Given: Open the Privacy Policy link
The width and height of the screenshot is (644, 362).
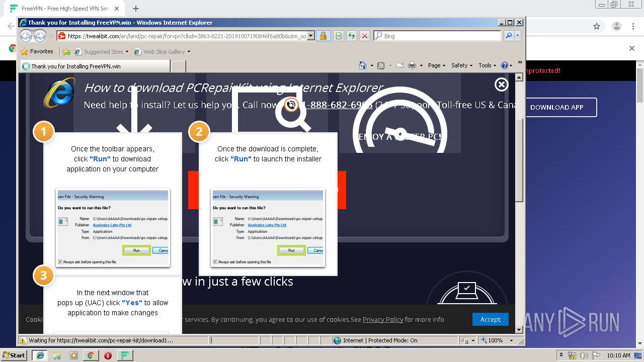Looking at the screenshot, I should click(x=383, y=319).
